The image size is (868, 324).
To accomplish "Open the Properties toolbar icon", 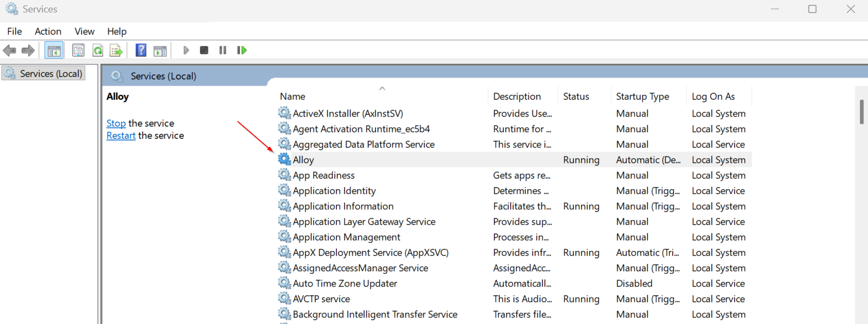I will coord(78,50).
